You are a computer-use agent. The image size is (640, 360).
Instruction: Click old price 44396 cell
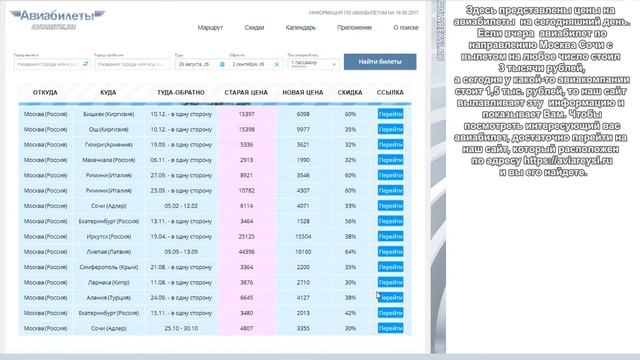247,252
